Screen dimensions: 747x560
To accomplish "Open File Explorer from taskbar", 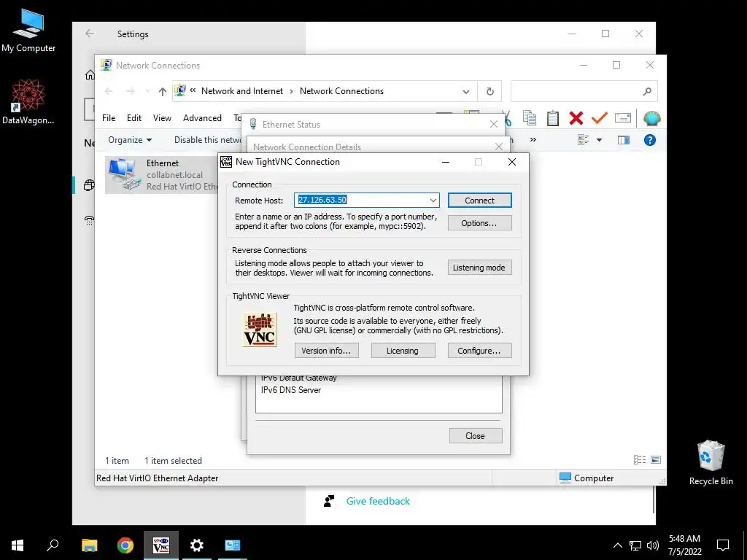I will [x=90, y=545].
